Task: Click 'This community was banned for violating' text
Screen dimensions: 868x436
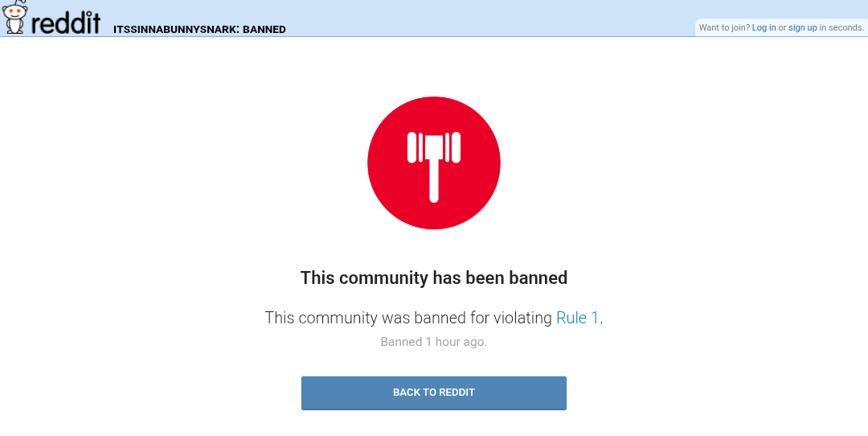Action: point(408,318)
